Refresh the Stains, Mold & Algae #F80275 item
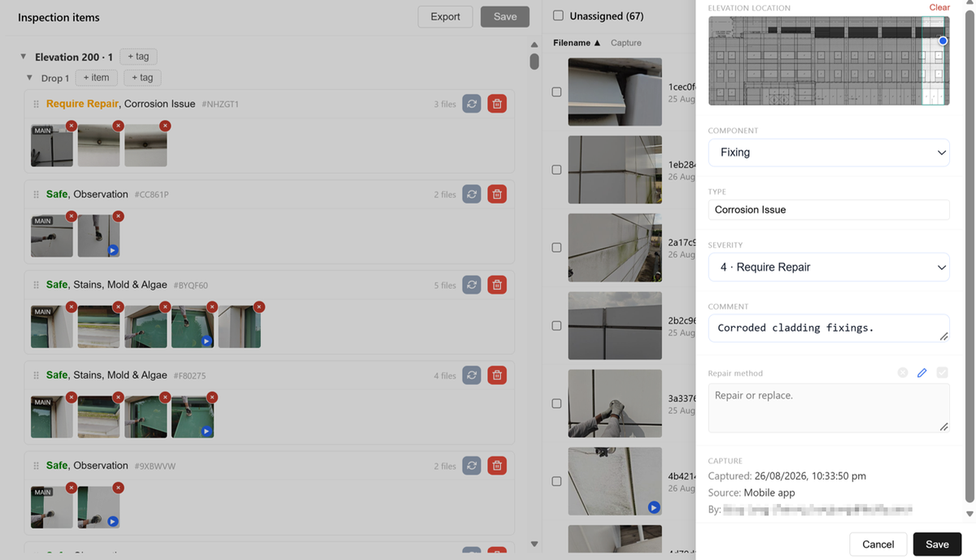This screenshot has height=560, width=976. tap(472, 376)
